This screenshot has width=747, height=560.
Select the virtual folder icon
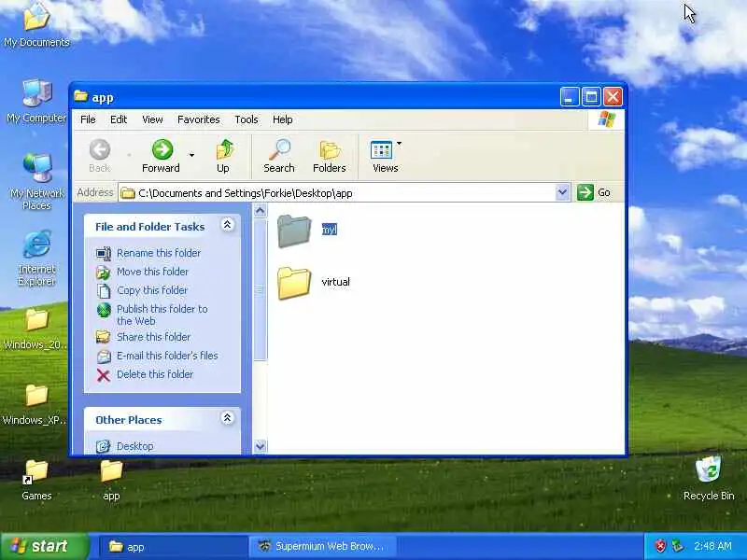pyautogui.click(x=293, y=283)
